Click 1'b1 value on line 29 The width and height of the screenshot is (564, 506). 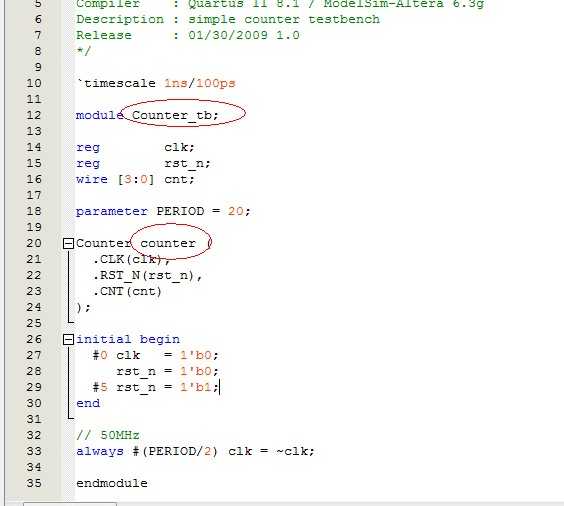point(196,387)
